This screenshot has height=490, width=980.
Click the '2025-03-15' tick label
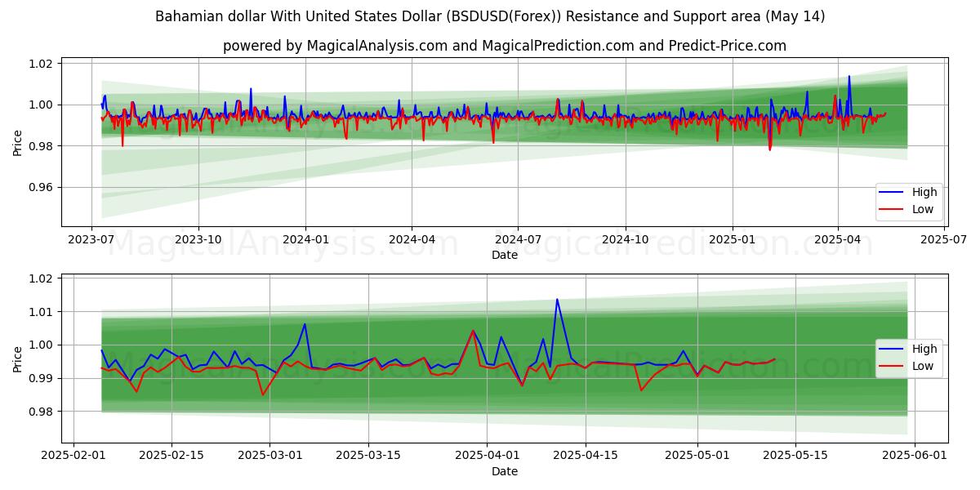[x=367, y=454]
